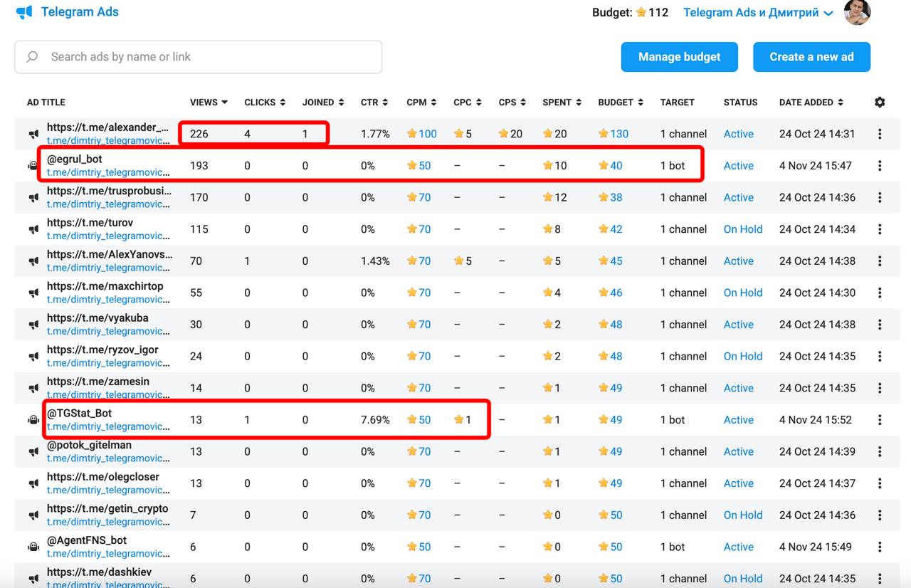
Task: Click the megaphone icon beside the ryzov_igor ad
Action: coord(33,357)
